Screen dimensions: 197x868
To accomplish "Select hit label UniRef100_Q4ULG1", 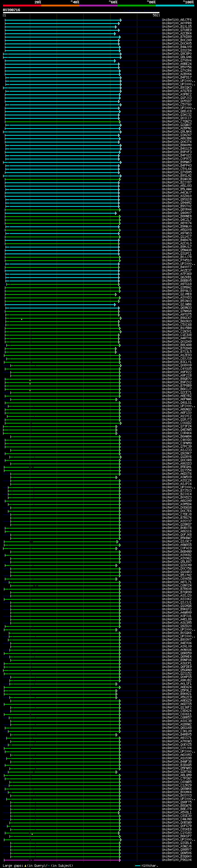I will tap(177, 403).
